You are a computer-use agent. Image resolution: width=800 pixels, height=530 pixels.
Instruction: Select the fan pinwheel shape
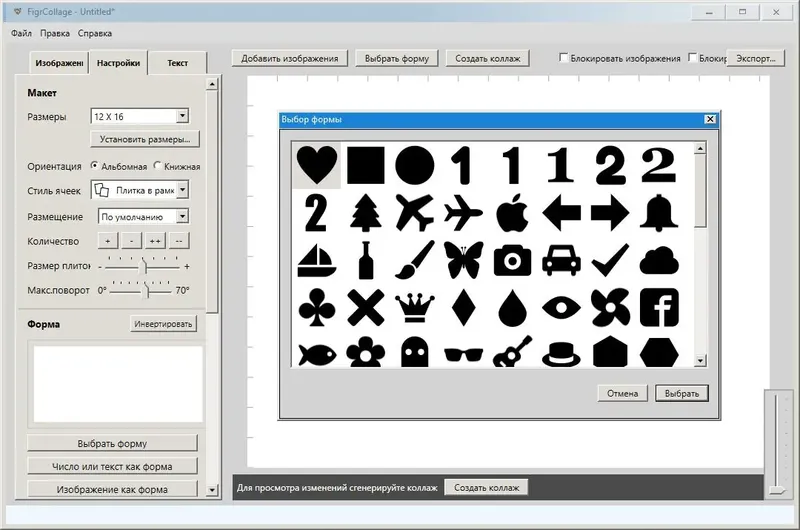point(610,308)
